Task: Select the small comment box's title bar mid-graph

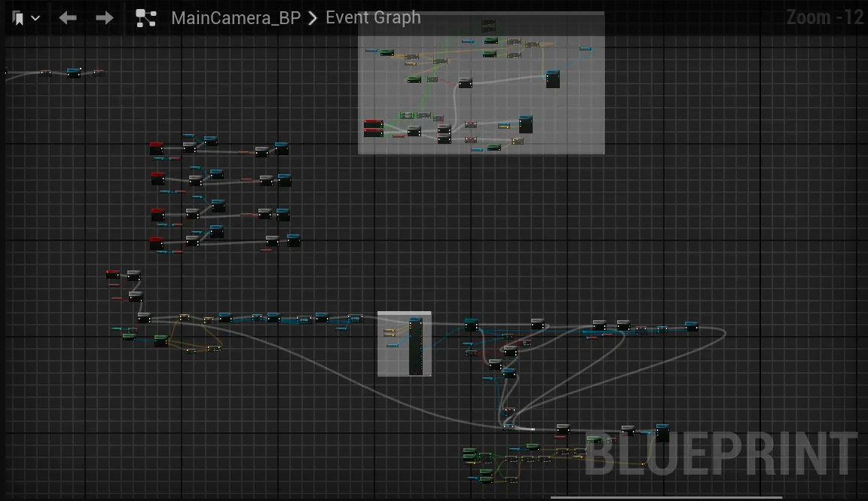Action: [x=404, y=314]
